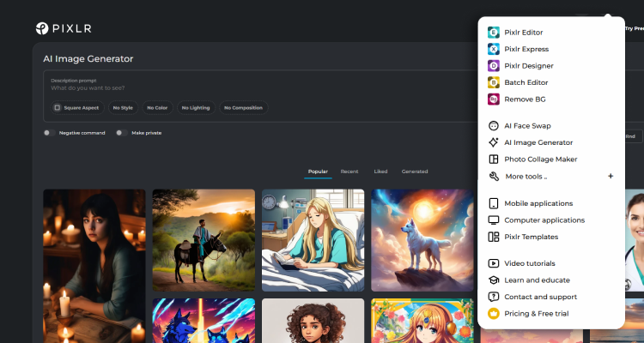This screenshot has height=343, width=644.
Task: Open the blue wolves lightning thumbnail
Action: click(204, 321)
